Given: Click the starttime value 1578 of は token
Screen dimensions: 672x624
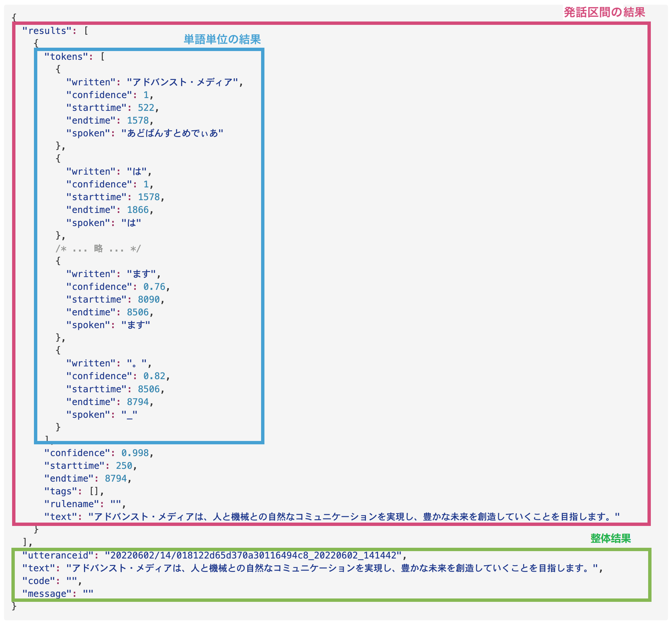Looking at the screenshot, I should point(149,197).
